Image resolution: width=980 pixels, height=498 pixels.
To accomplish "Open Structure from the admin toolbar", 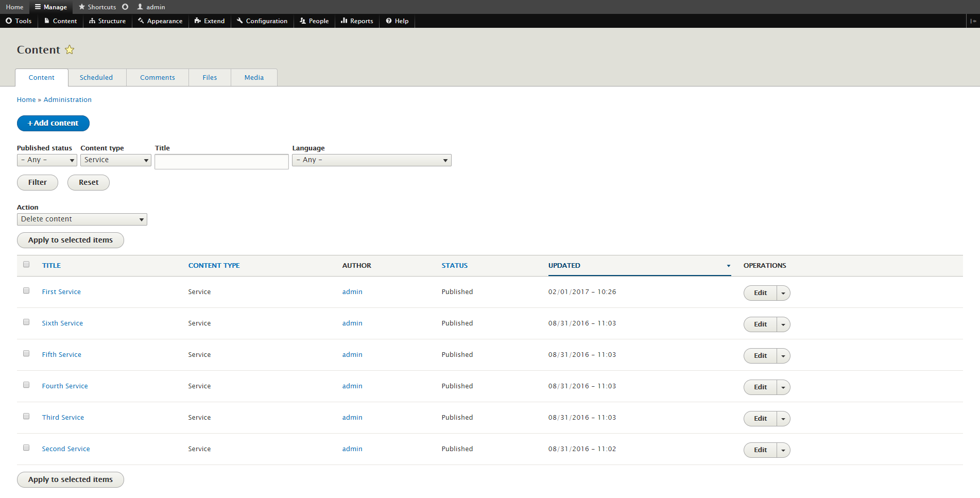I will 107,21.
